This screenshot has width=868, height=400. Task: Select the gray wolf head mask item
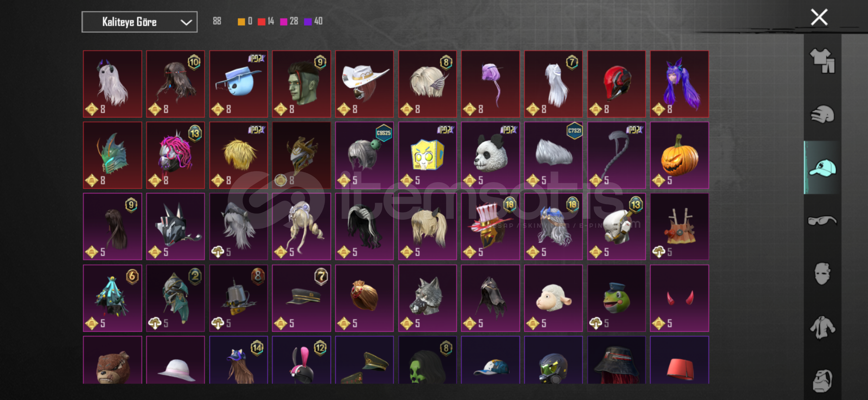click(x=427, y=298)
